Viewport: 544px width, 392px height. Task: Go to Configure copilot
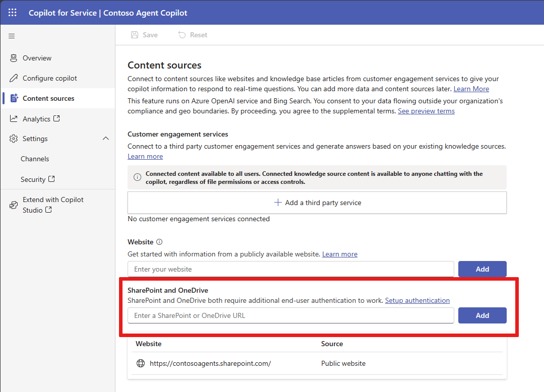point(49,78)
